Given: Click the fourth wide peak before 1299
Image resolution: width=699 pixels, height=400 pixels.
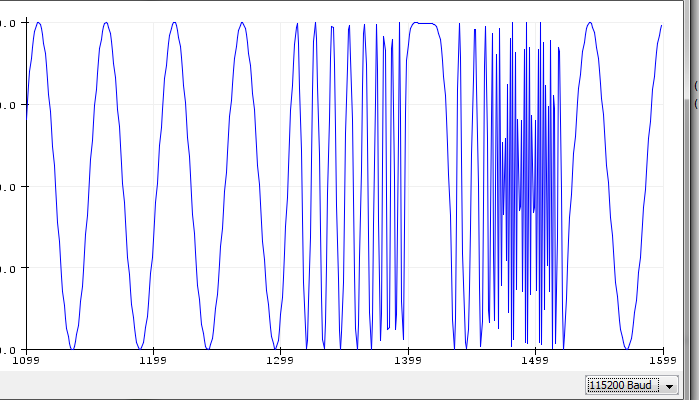Looking at the screenshot, I should click(242, 23).
